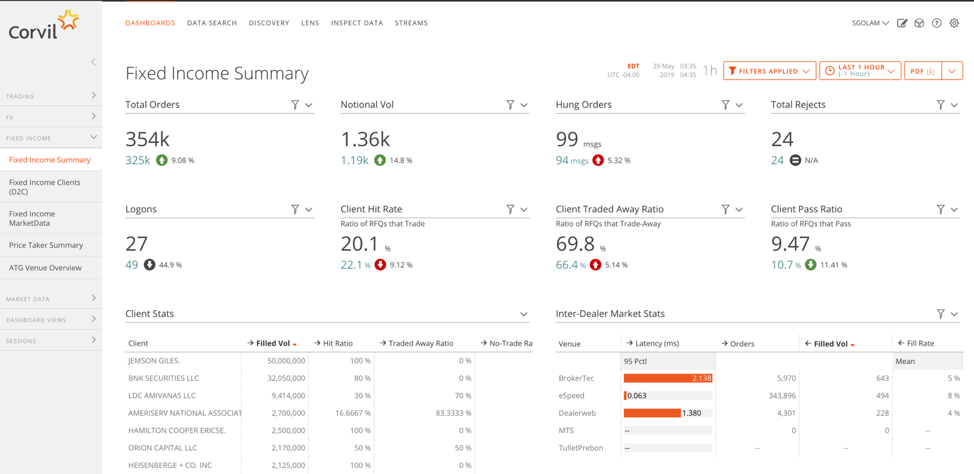
Task: Sort Client Stats by Traded Away Ratio column
Action: click(x=417, y=343)
